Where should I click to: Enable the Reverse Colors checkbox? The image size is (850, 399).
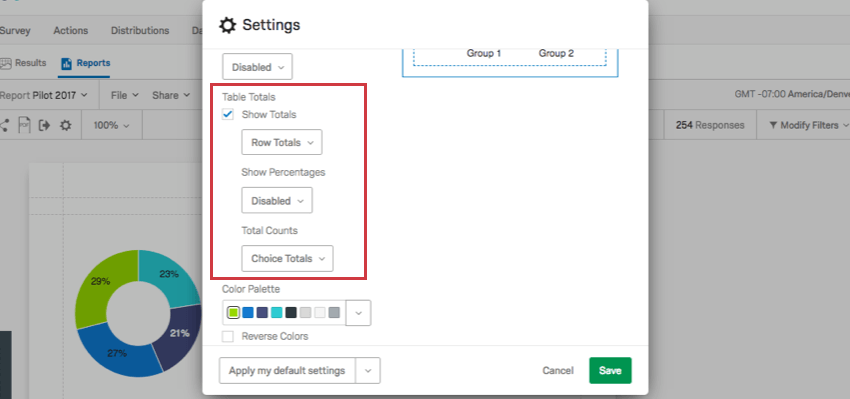tap(228, 337)
